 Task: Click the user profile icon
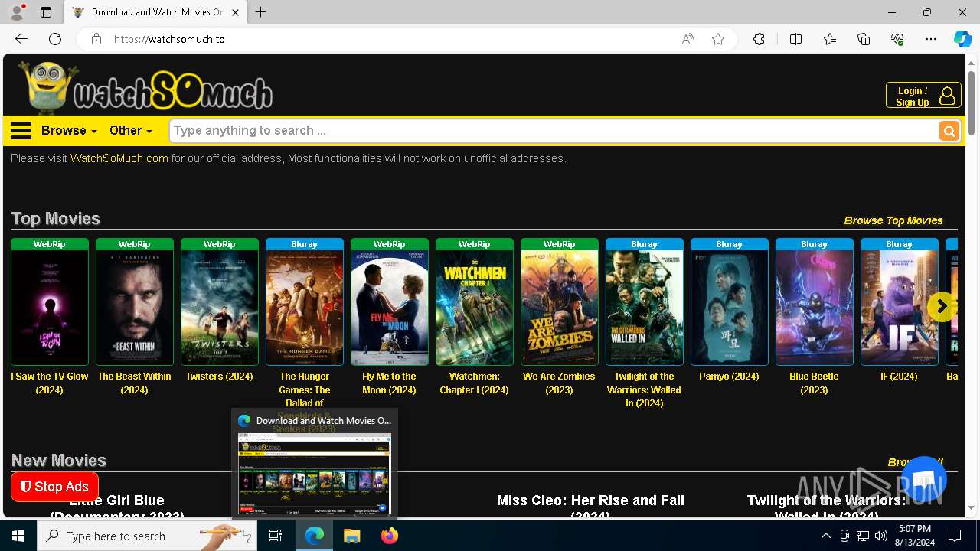[x=947, y=96]
